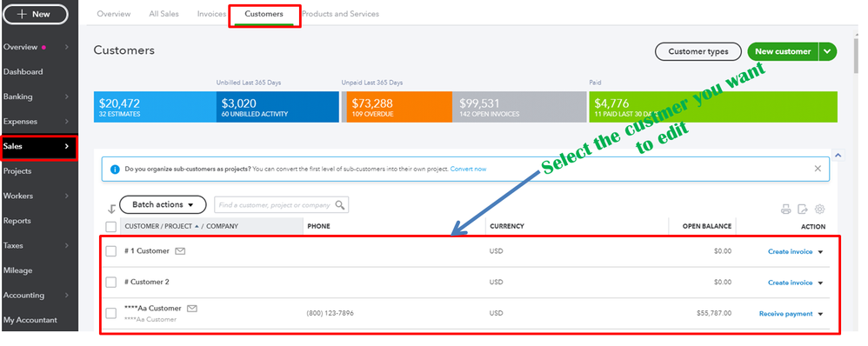Filter by the blue $20,472 estimates bar
The height and width of the screenshot is (346, 868).
click(x=155, y=107)
